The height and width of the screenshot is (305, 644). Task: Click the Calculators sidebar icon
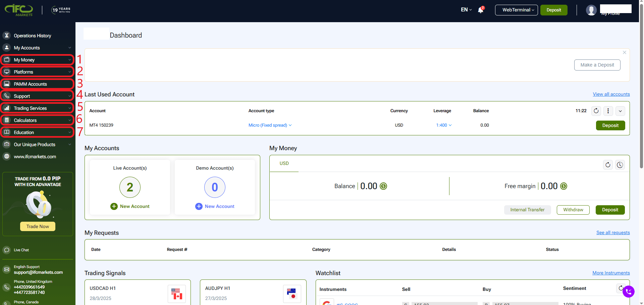point(7,120)
